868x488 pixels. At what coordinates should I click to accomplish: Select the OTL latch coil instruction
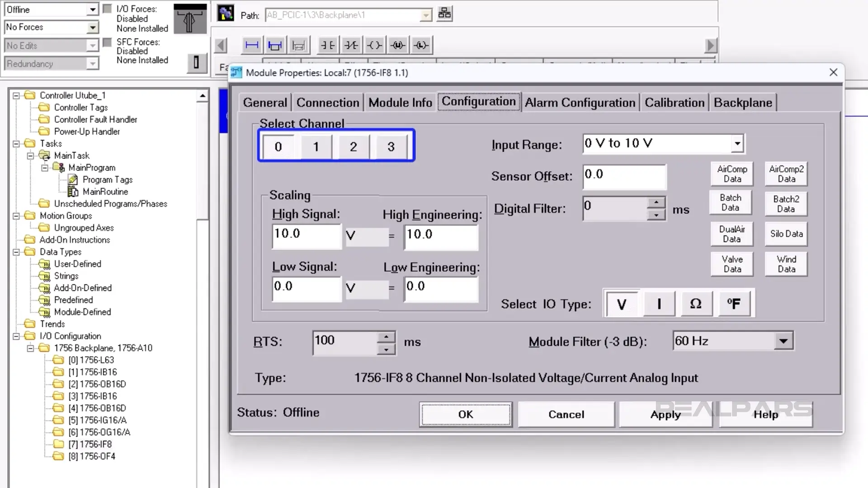[x=421, y=45]
